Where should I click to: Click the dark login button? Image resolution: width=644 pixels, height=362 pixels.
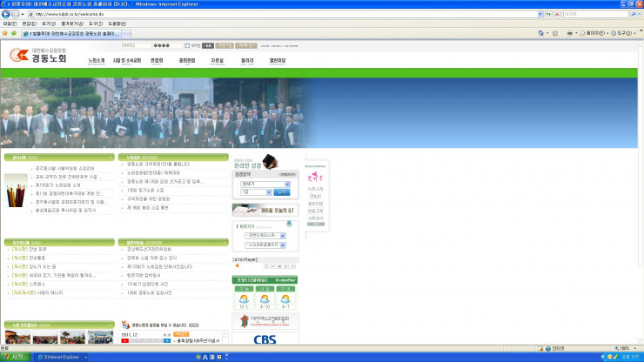pyautogui.click(x=208, y=45)
